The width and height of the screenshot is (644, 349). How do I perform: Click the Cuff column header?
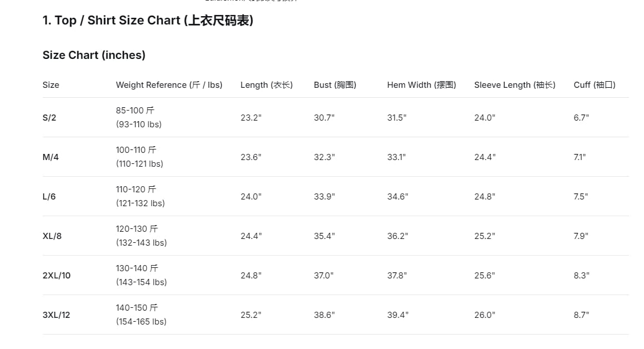595,85
